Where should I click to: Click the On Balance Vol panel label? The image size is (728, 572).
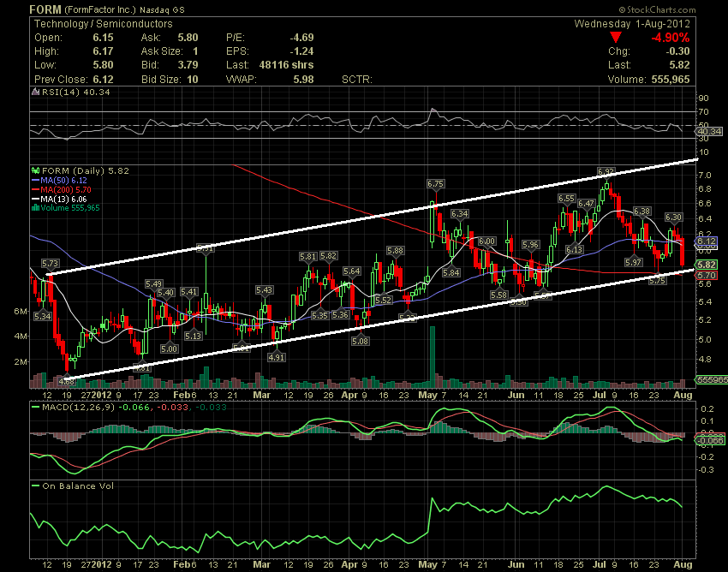(78, 486)
